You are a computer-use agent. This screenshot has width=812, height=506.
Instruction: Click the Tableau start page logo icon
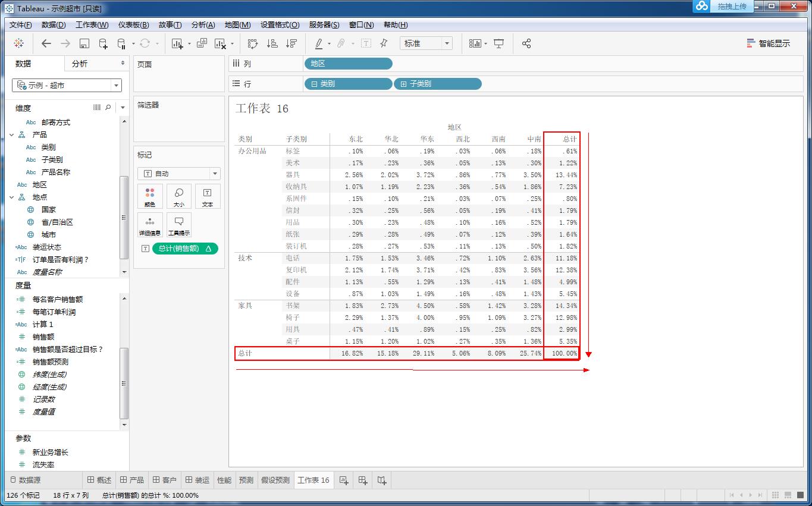point(18,43)
